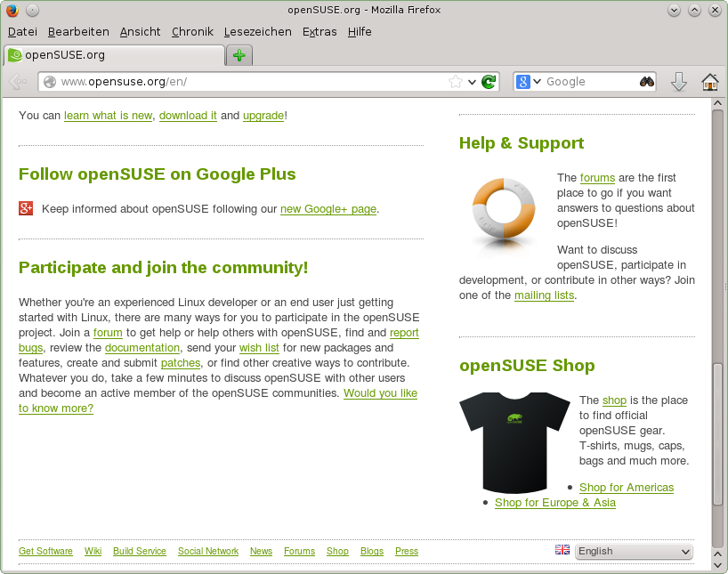Open a new tab with green plus
This screenshot has height=574, width=728.
pyautogui.click(x=239, y=55)
